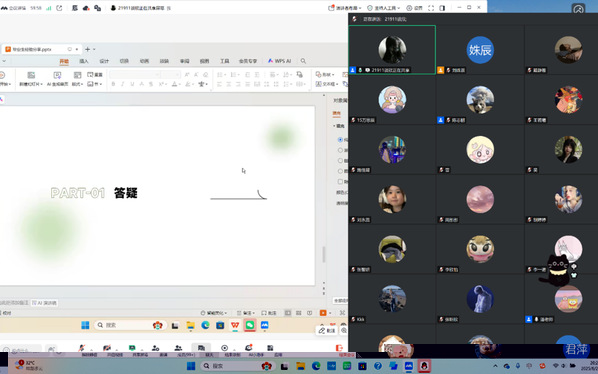Toggle the checkbox below fill radio options
The height and width of the screenshot is (374, 598).
(340, 181)
